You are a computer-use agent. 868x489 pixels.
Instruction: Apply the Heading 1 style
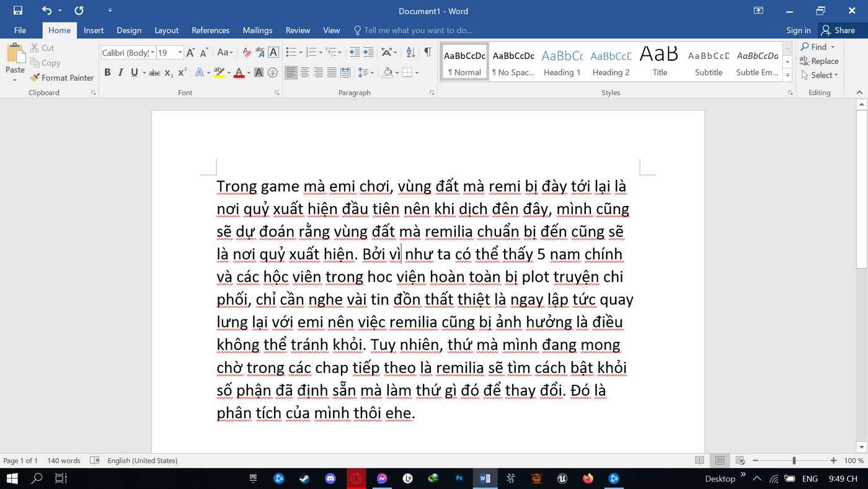coord(562,61)
